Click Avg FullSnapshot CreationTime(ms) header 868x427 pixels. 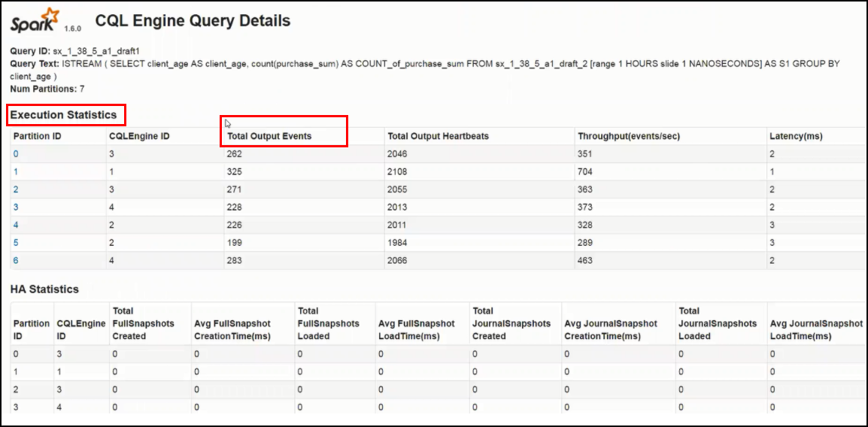(x=232, y=330)
